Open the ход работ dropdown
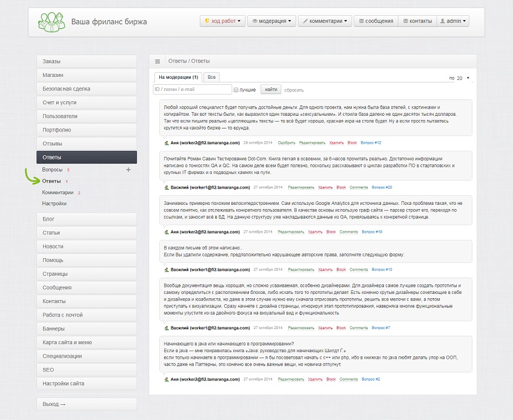The height and width of the screenshot is (420, 513). (222, 21)
